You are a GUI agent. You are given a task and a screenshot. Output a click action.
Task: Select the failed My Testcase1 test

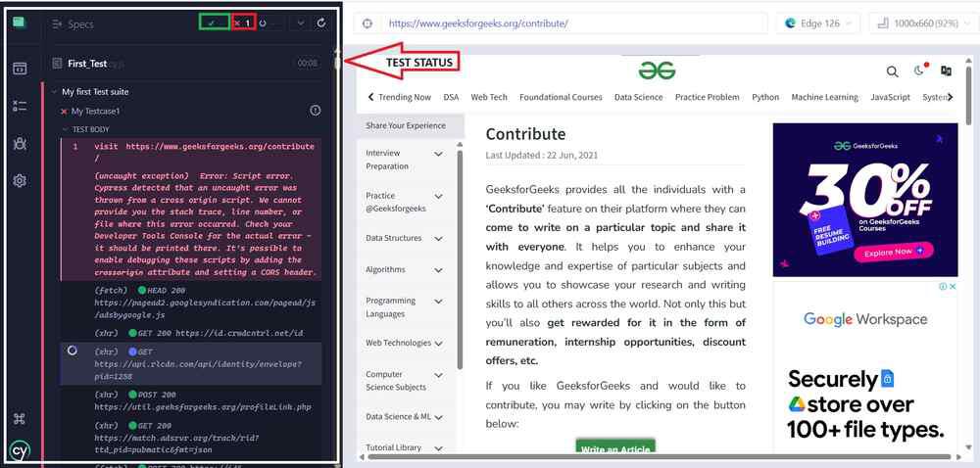95,111
